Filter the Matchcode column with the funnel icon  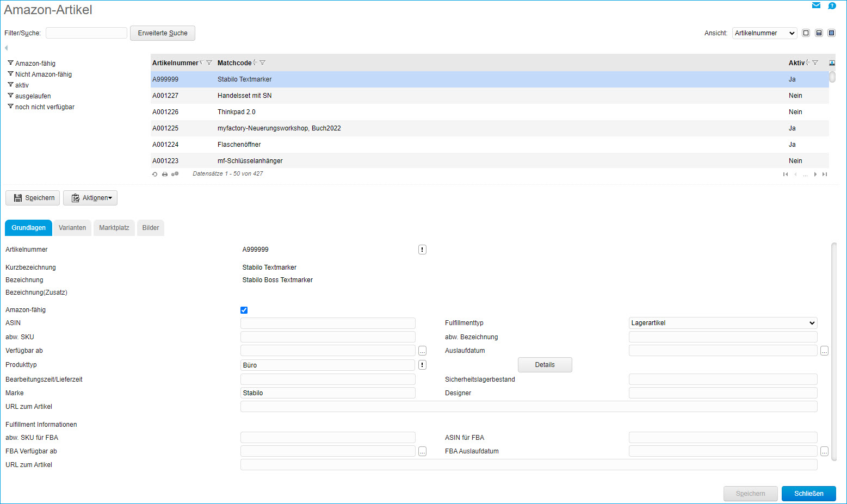pos(263,62)
